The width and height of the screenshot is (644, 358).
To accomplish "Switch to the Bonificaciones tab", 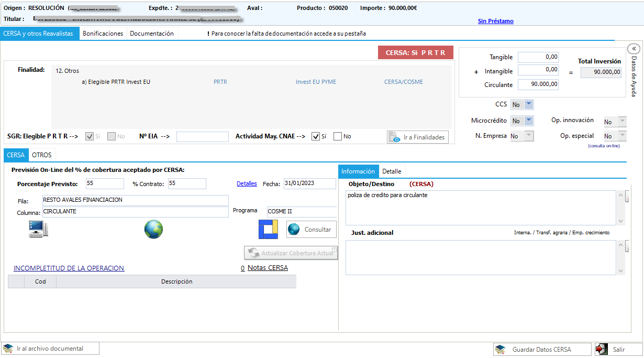I will coord(103,33).
